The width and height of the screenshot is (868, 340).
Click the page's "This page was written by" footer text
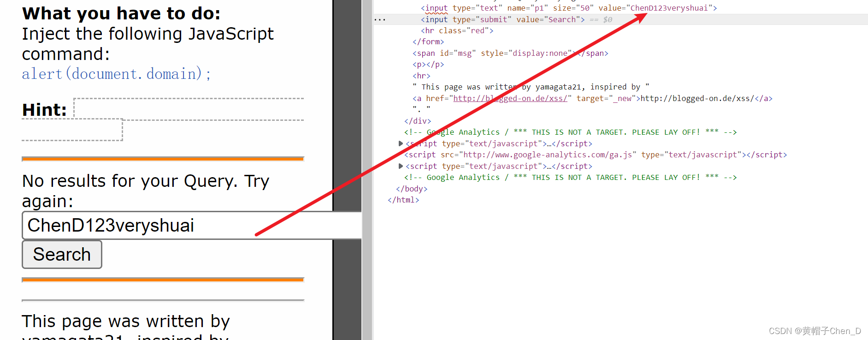(x=126, y=321)
